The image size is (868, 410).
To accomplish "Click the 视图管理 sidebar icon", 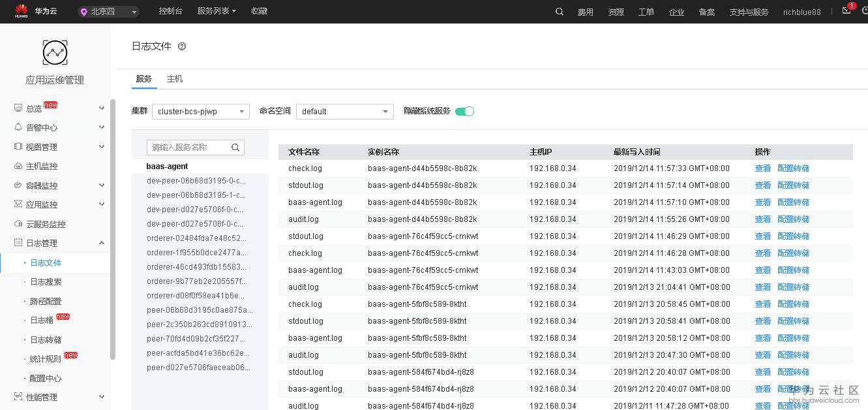I will click(x=18, y=147).
